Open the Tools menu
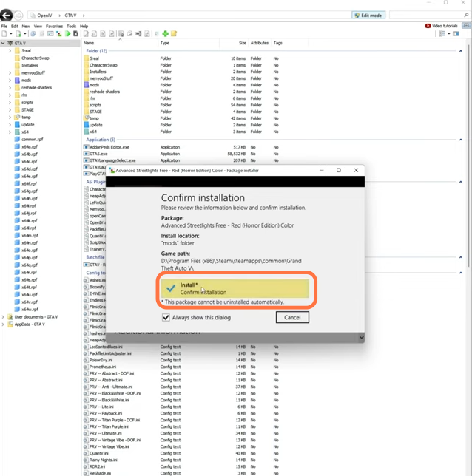Image resolution: width=472 pixels, height=476 pixels. pos(73,26)
